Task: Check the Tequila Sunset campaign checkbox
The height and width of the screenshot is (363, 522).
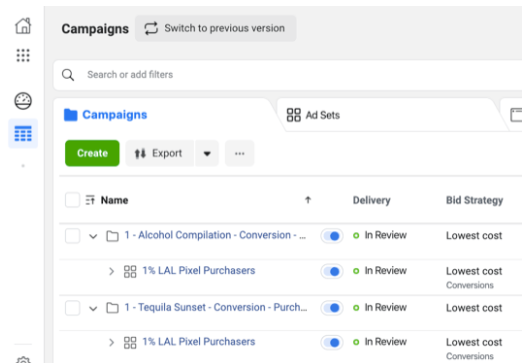Action: coord(72,308)
